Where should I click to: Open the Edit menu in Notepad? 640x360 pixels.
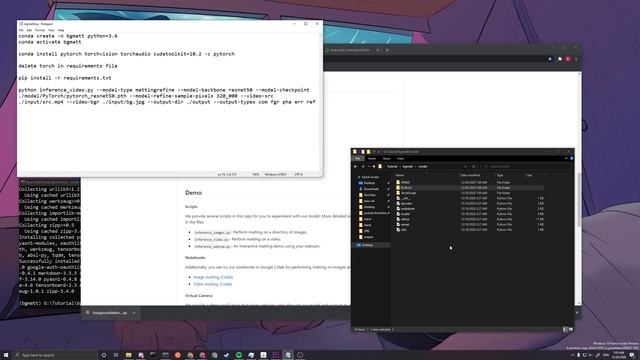[x=29, y=30]
